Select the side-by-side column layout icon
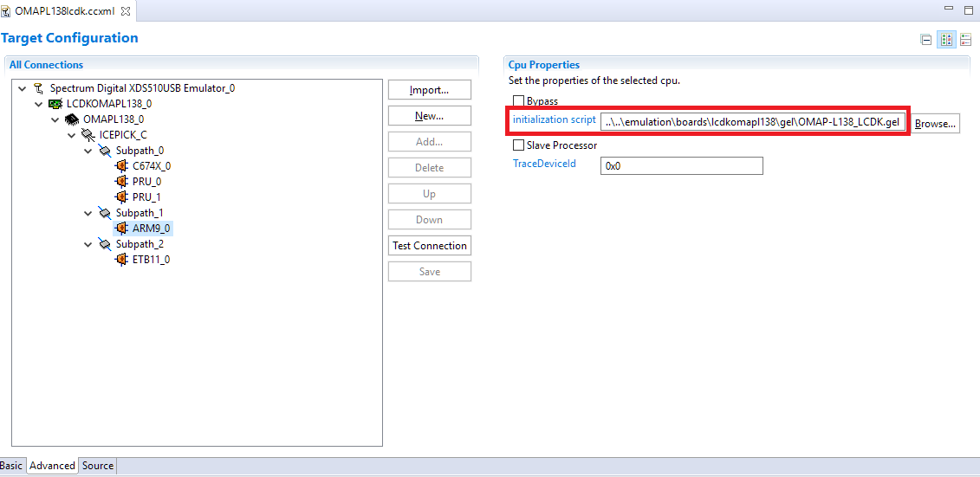Image resolution: width=980 pixels, height=477 pixels. point(946,40)
